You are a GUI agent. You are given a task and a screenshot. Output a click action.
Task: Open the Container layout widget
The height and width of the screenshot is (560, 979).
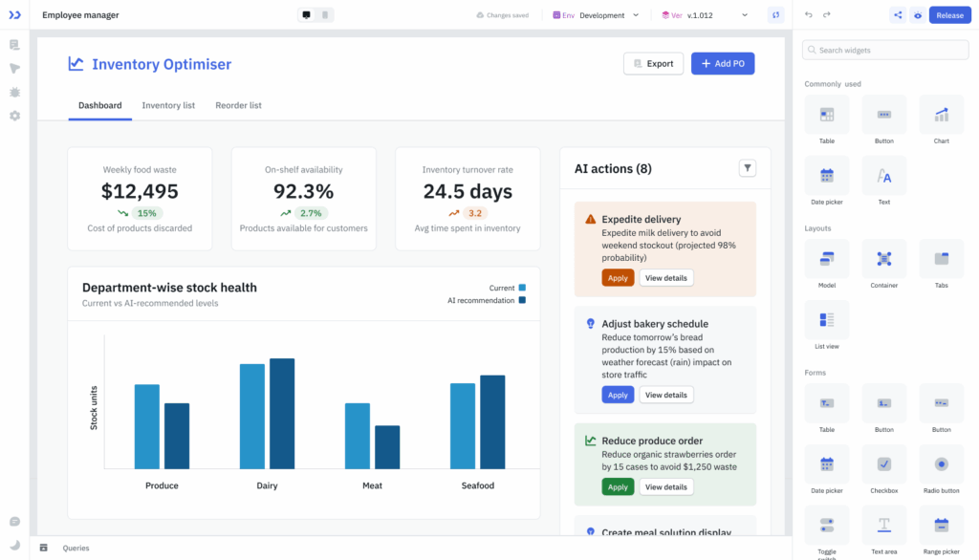883,259
